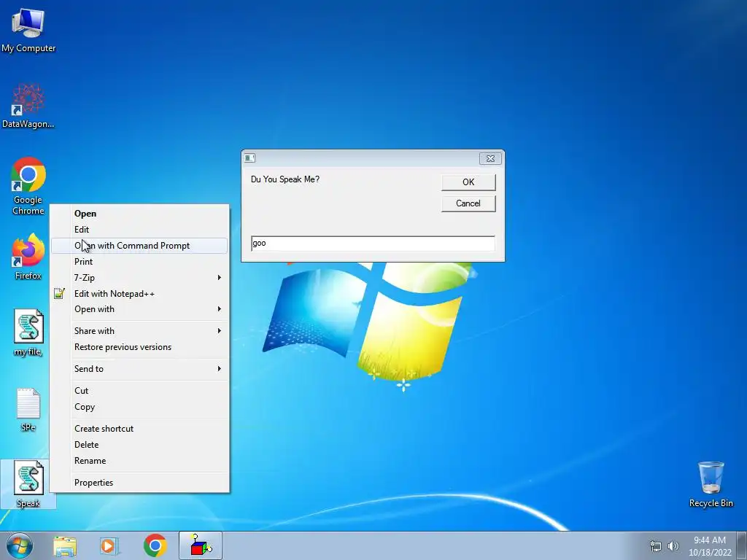Expand the Send to submenu
The width and height of the screenshot is (747, 560).
139,368
